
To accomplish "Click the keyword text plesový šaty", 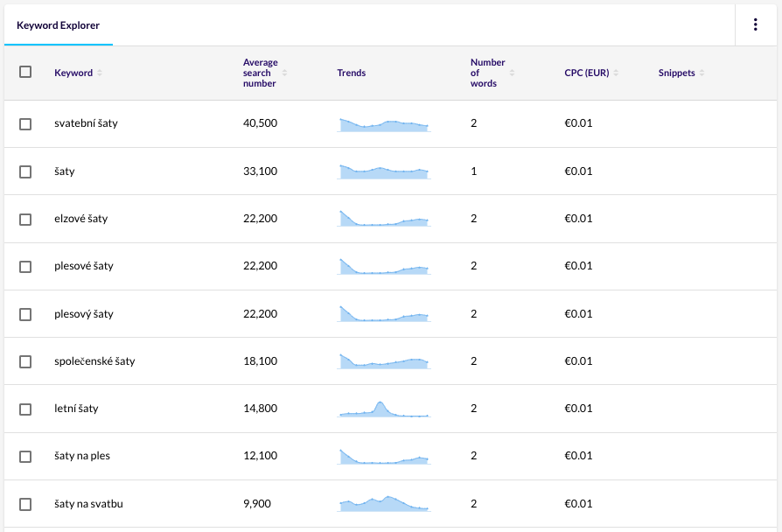I will click(84, 314).
